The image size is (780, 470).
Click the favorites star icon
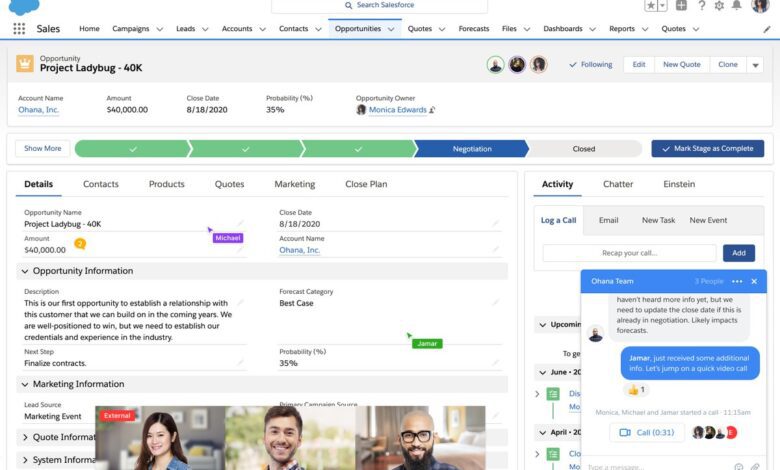click(651, 5)
